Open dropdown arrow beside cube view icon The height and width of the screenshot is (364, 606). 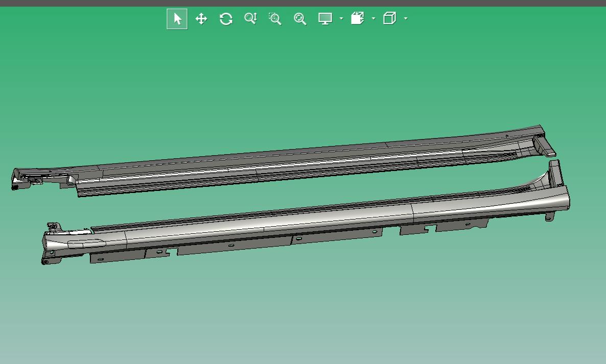tap(406, 18)
